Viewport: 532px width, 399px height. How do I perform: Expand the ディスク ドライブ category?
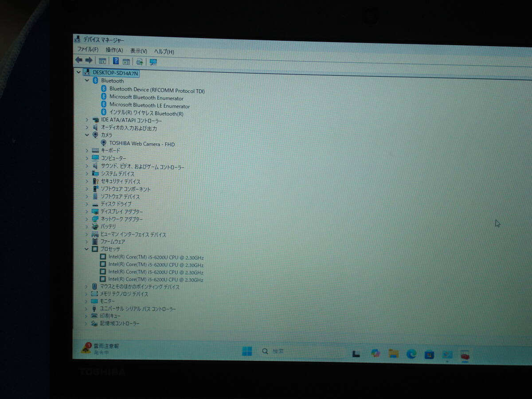coord(87,203)
